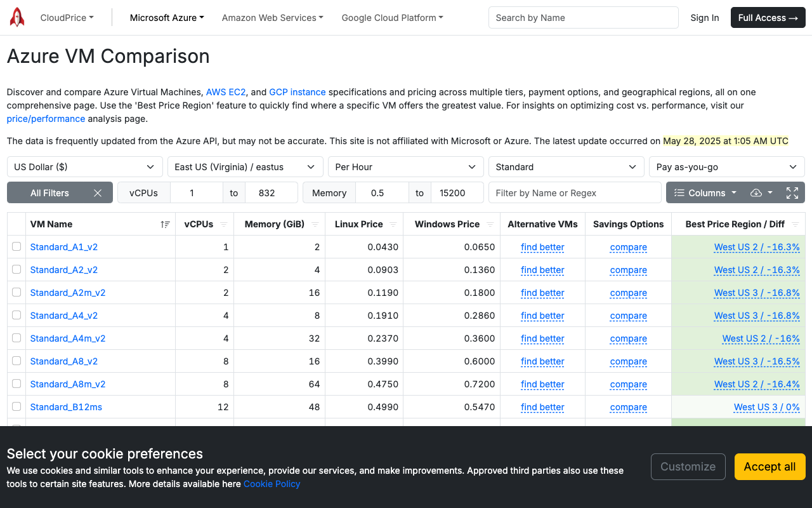812x508 pixels.
Task: Open West US 2 / -16.3% for Standard_A1_v2
Action: tap(757, 247)
